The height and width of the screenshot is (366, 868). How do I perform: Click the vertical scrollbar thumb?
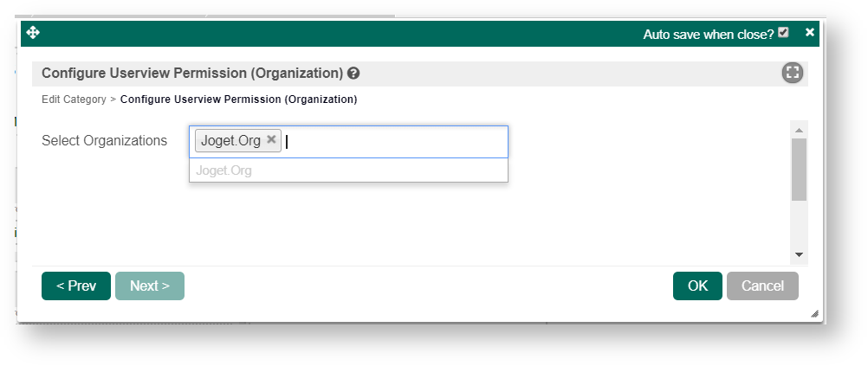coord(799,169)
